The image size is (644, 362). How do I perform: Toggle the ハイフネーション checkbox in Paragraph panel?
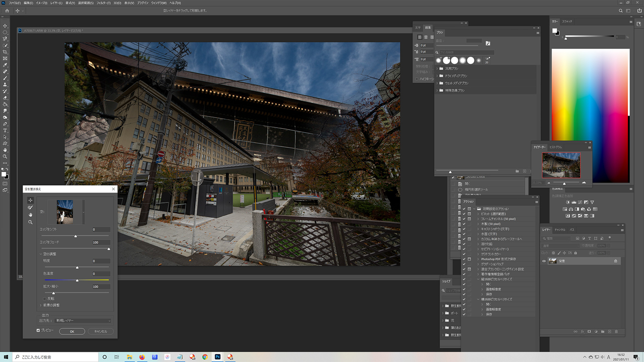417,79
